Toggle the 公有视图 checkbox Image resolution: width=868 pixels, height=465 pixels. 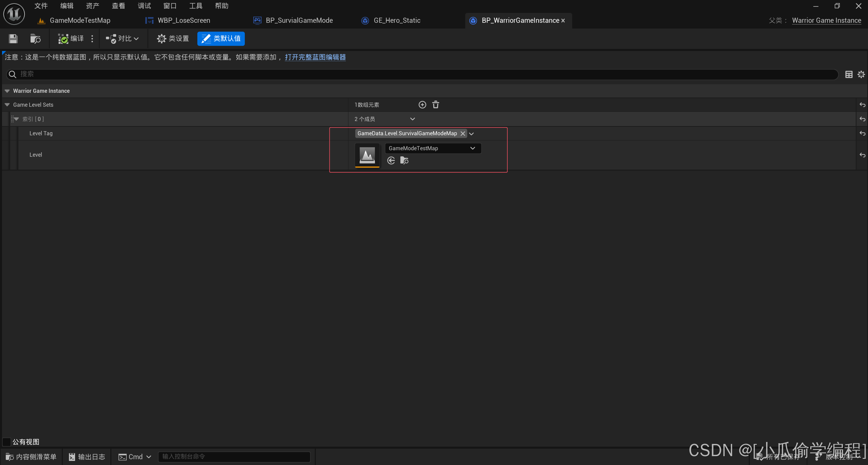tap(6, 442)
